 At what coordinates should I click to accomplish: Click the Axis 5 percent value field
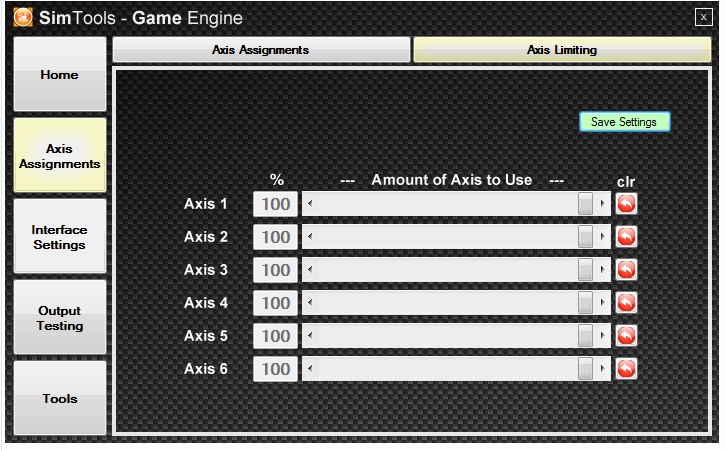pos(275,336)
